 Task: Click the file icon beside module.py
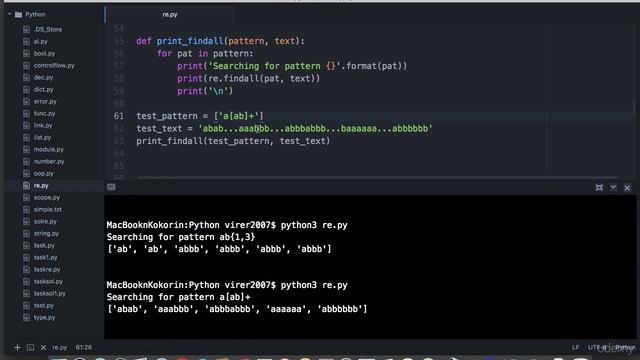pos(27,150)
